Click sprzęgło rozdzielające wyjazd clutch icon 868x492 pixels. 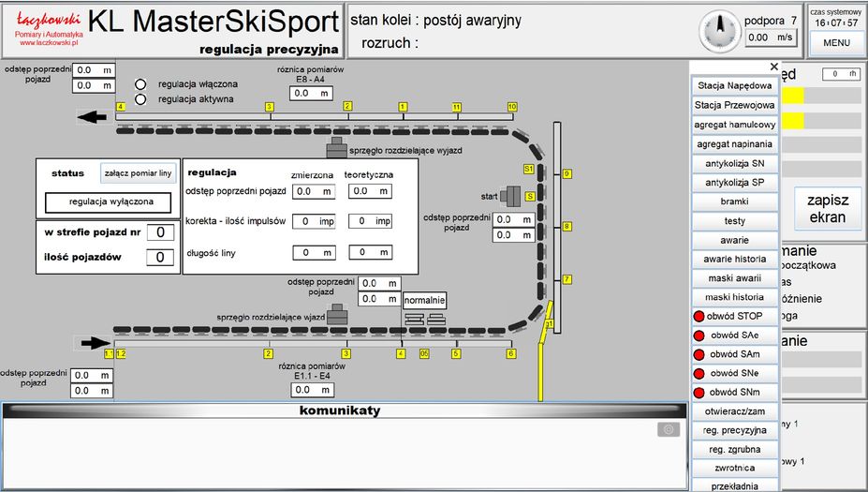tap(336, 147)
